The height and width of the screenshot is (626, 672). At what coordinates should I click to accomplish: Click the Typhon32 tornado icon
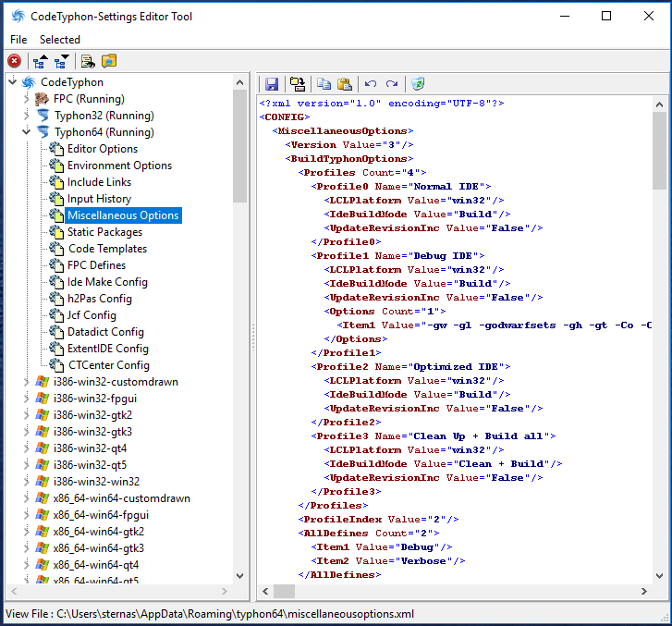pos(43,116)
